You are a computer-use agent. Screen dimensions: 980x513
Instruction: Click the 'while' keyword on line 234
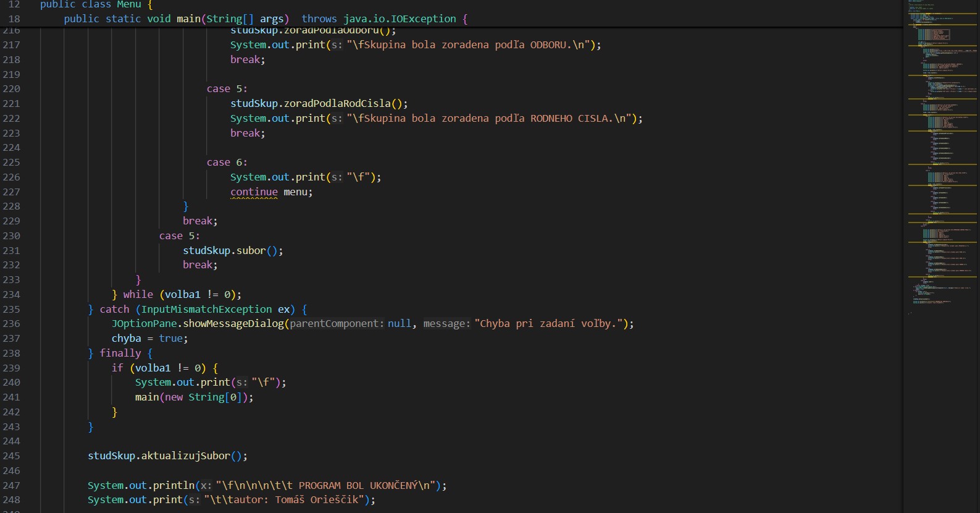click(x=138, y=295)
